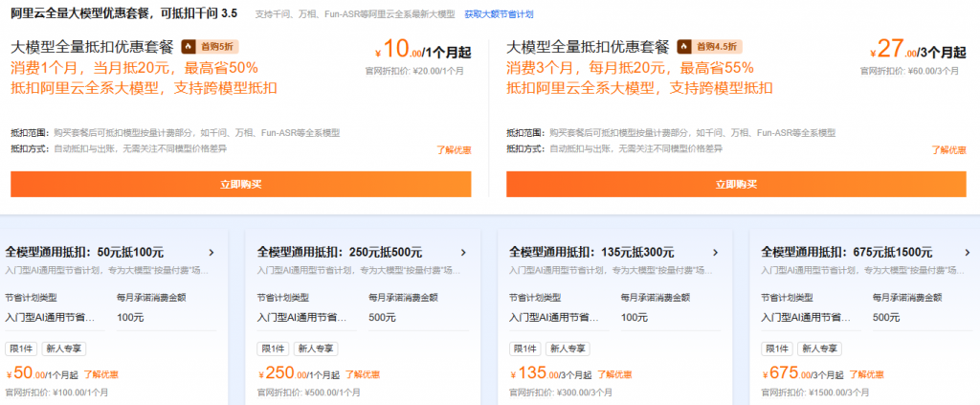Click 了解优惠 in the ¥10 package
The width and height of the screenshot is (980, 405).
coord(454,149)
